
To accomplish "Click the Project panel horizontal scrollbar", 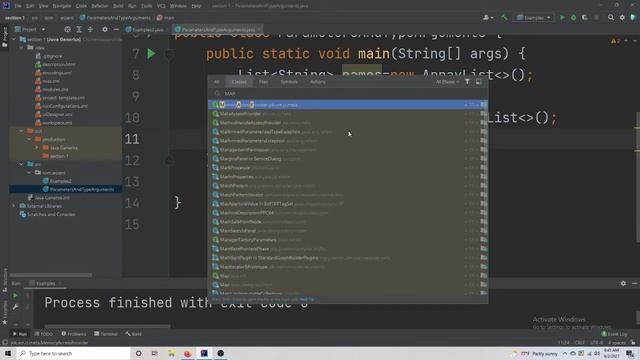I will tap(51, 275).
